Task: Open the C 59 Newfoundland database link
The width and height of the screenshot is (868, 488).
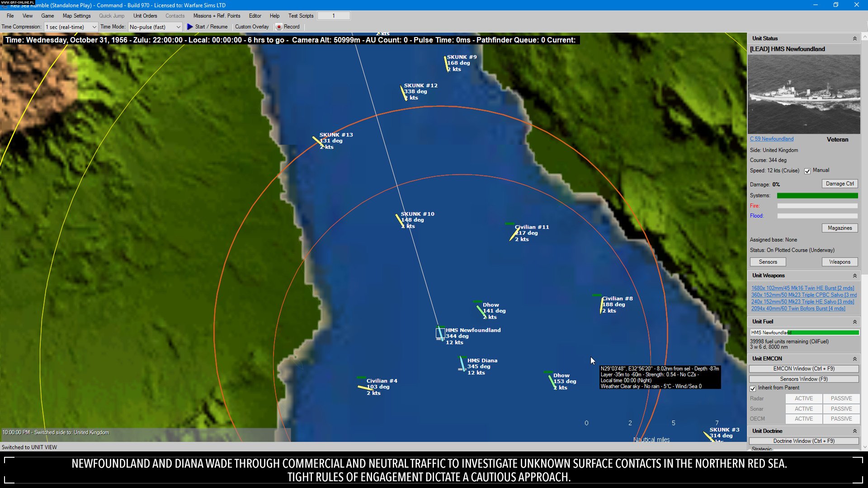Action: click(x=771, y=139)
